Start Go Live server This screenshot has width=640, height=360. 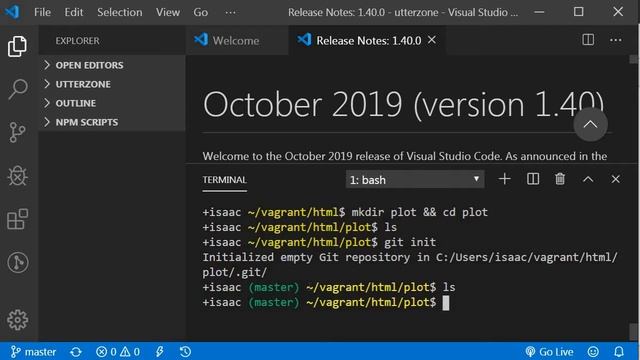pos(549,351)
